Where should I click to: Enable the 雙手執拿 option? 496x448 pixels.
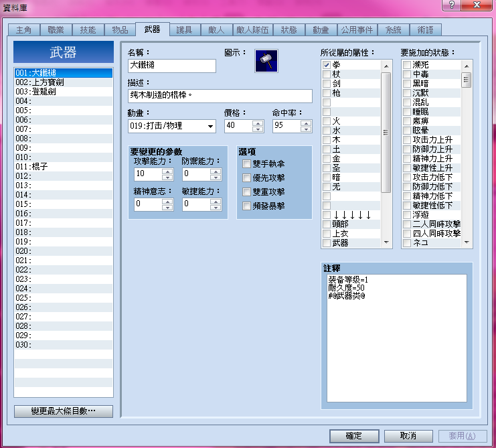tap(246, 163)
